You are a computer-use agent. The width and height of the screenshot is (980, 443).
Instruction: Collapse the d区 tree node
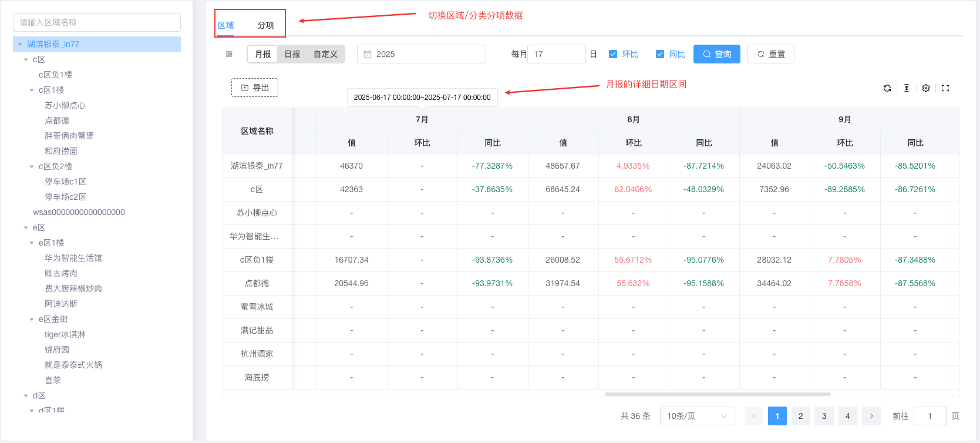pyautogui.click(x=26, y=395)
